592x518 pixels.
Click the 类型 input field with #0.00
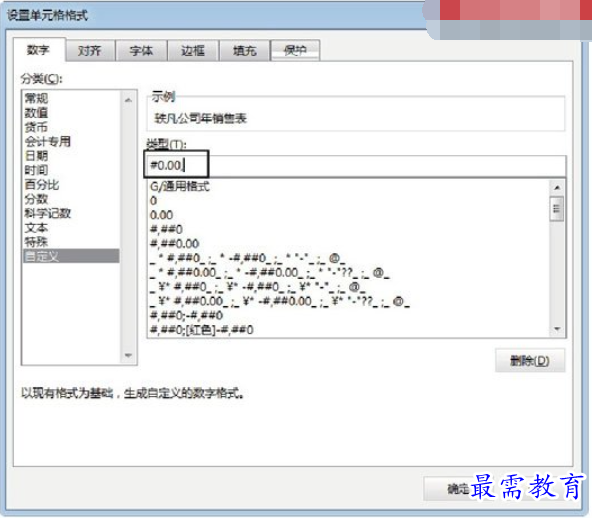click(355, 165)
